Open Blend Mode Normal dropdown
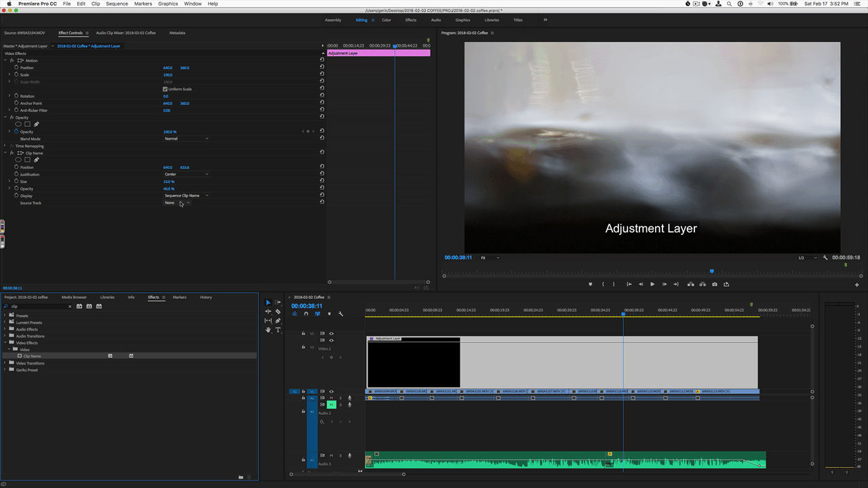This screenshot has width=868, height=488. (186, 138)
